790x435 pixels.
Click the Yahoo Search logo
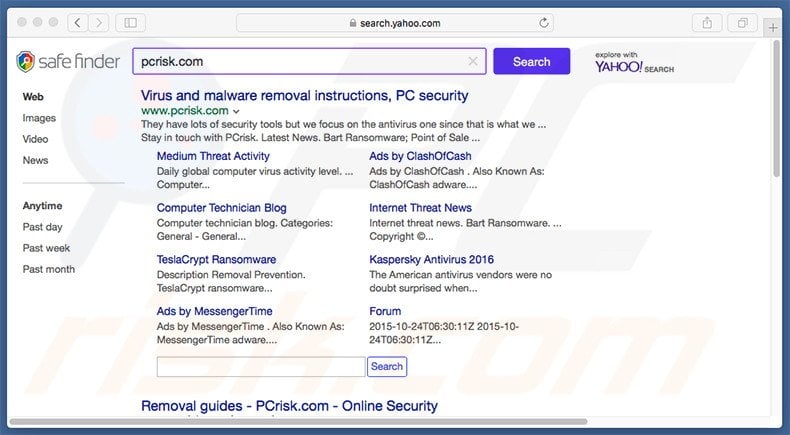click(634, 63)
